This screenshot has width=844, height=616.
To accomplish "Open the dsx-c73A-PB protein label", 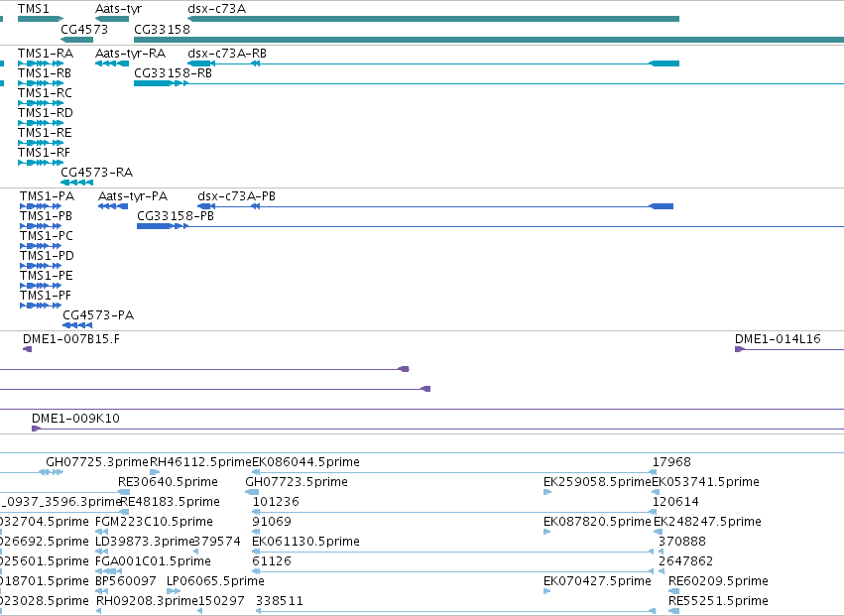I will 236,196.
